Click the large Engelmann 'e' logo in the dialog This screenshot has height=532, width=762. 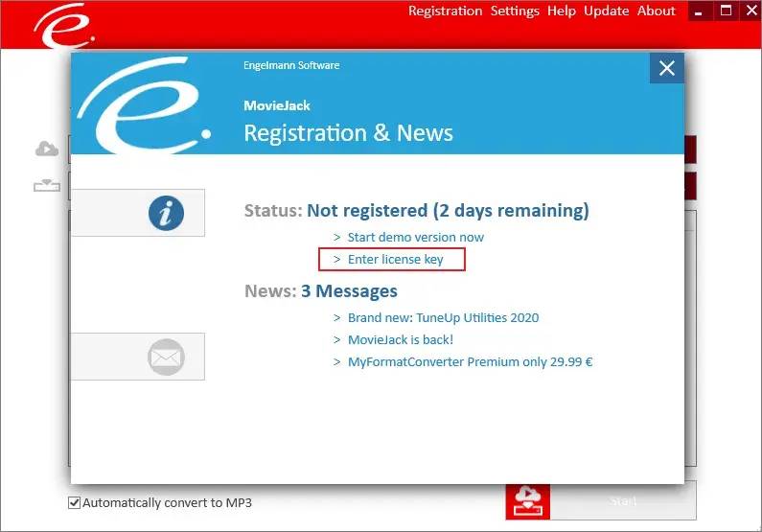(145, 104)
